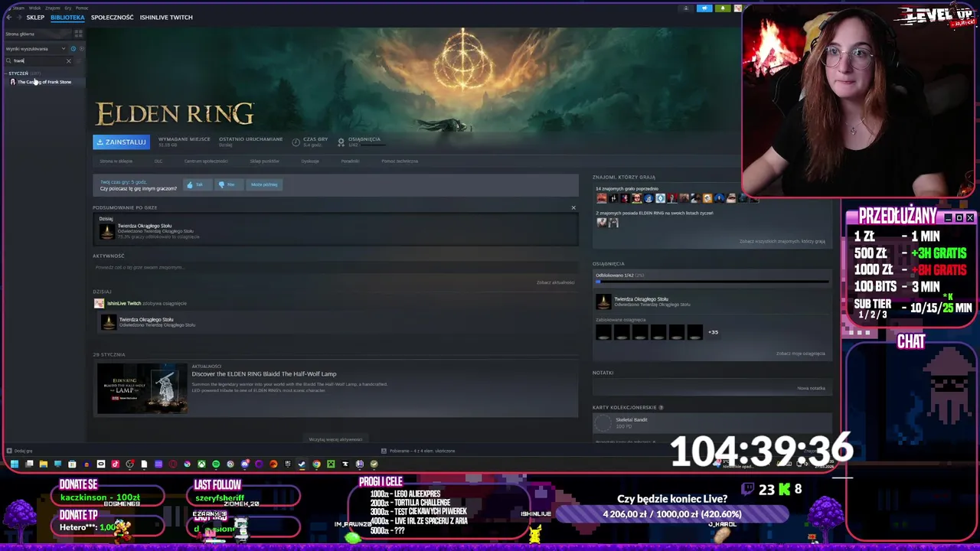
Task: Open Discover the ELDEN RING Blaidd news title
Action: [264, 373]
